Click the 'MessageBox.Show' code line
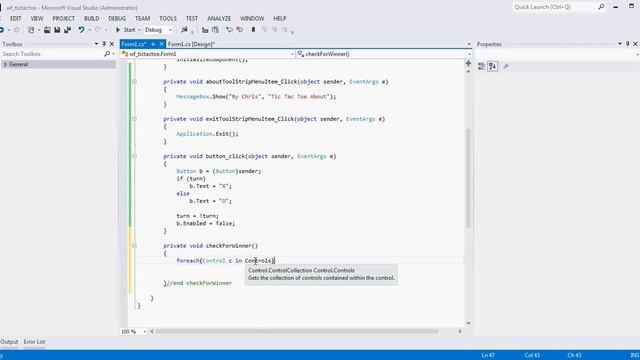 click(x=256, y=97)
